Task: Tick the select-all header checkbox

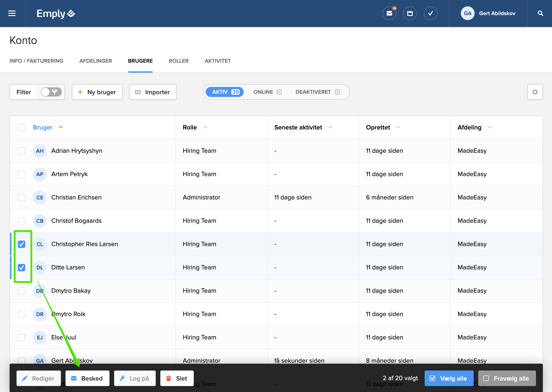Action: coord(22,127)
